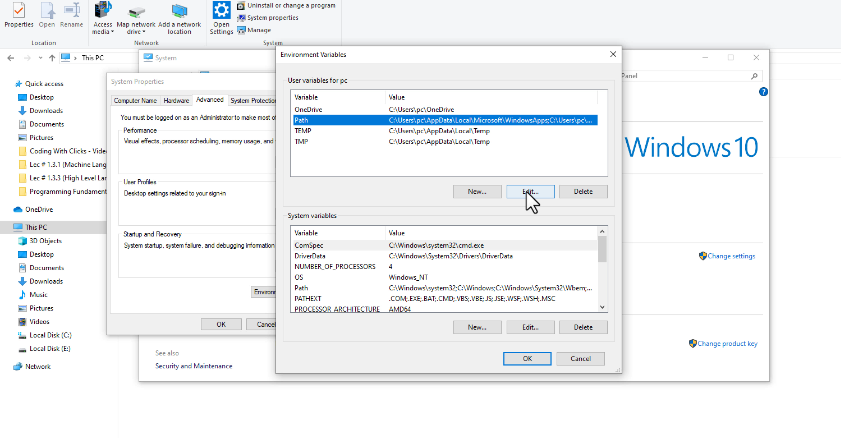
Task: Select OS system variable row
Action: click(445, 277)
